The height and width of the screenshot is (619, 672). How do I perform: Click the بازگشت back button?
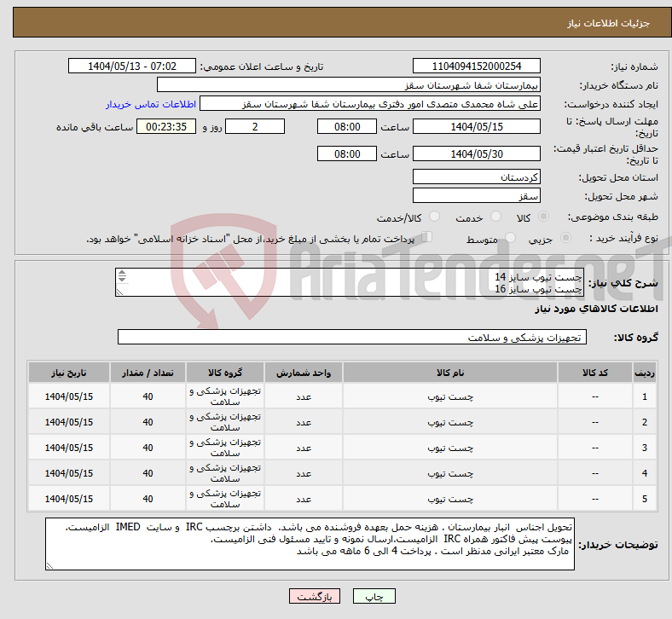(x=315, y=596)
